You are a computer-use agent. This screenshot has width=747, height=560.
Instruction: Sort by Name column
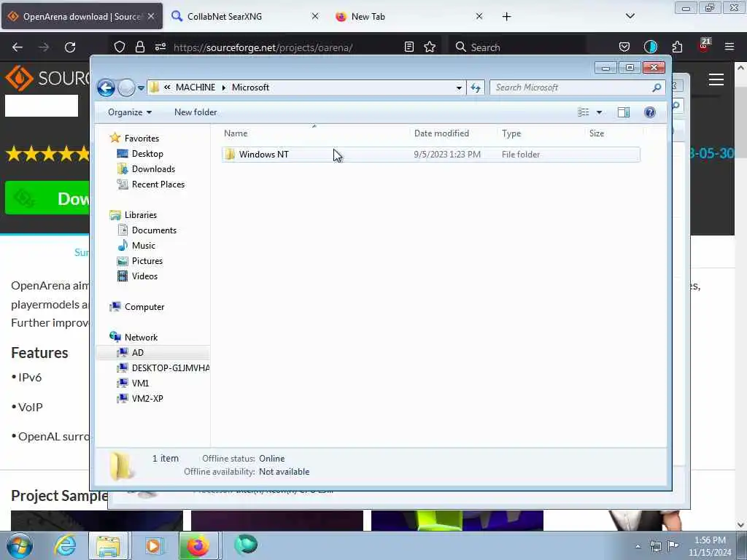(x=314, y=133)
